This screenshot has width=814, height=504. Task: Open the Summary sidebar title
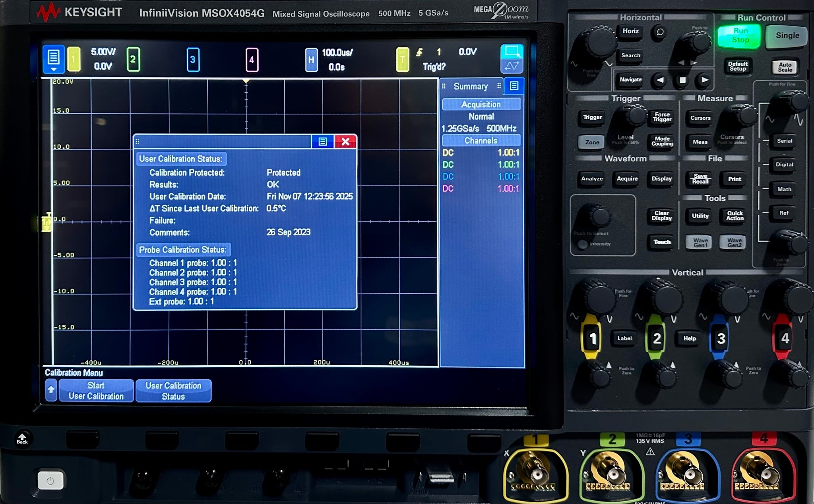pyautogui.click(x=471, y=86)
